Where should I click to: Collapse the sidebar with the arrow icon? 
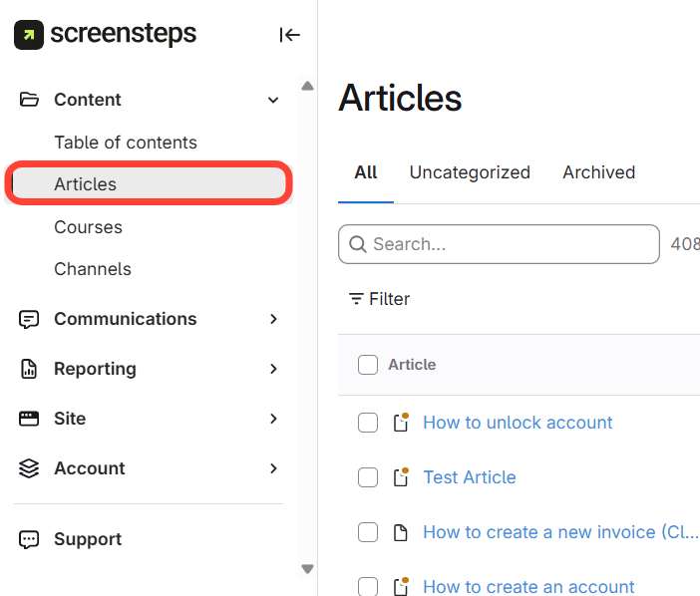pos(290,35)
